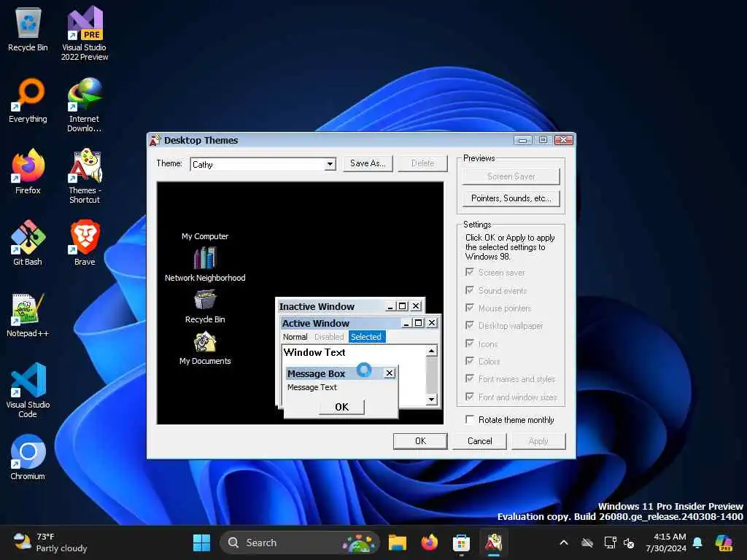
Task: Select the Brave browser desktop icon
Action: tap(85, 244)
